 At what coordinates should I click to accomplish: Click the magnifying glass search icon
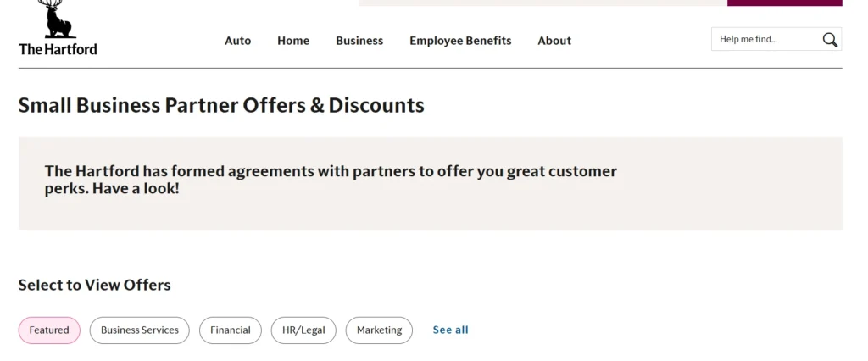tap(830, 39)
